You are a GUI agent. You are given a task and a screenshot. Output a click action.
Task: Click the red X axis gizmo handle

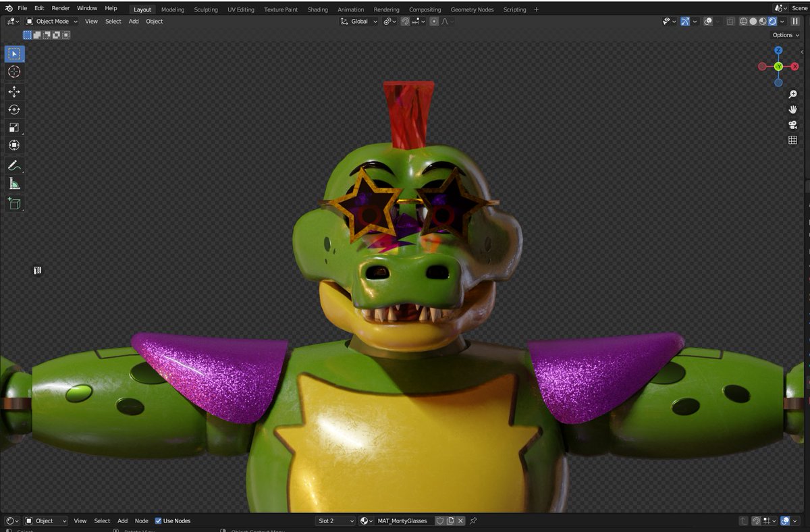(x=794, y=66)
